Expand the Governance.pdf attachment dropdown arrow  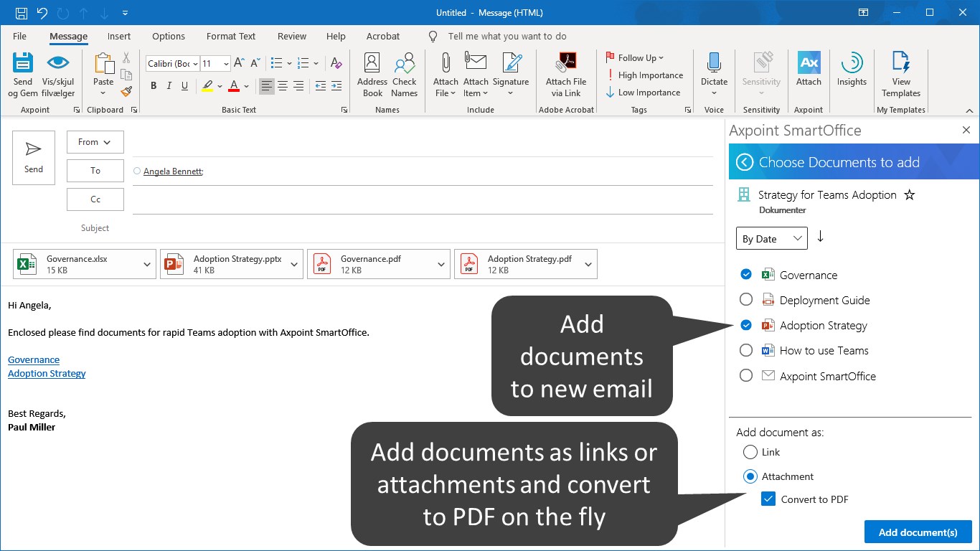pyautogui.click(x=441, y=265)
